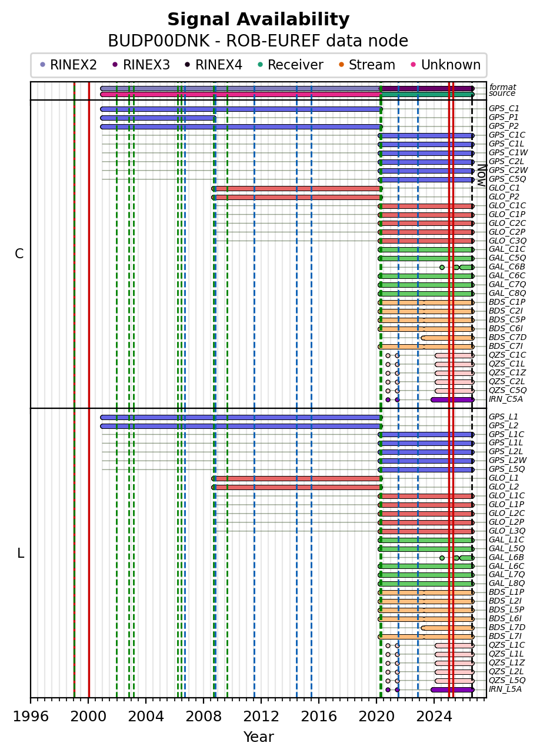Viewport: 540px width, 756px height.
Task: Click the 1996 tick on the year axis
Action: pyautogui.click(x=31, y=717)
